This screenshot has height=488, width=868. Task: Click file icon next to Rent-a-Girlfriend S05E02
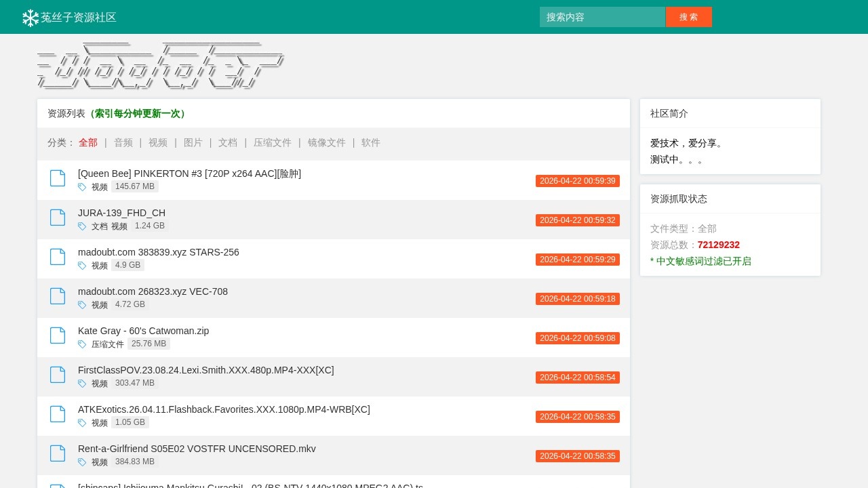click(x=58, y=453)
